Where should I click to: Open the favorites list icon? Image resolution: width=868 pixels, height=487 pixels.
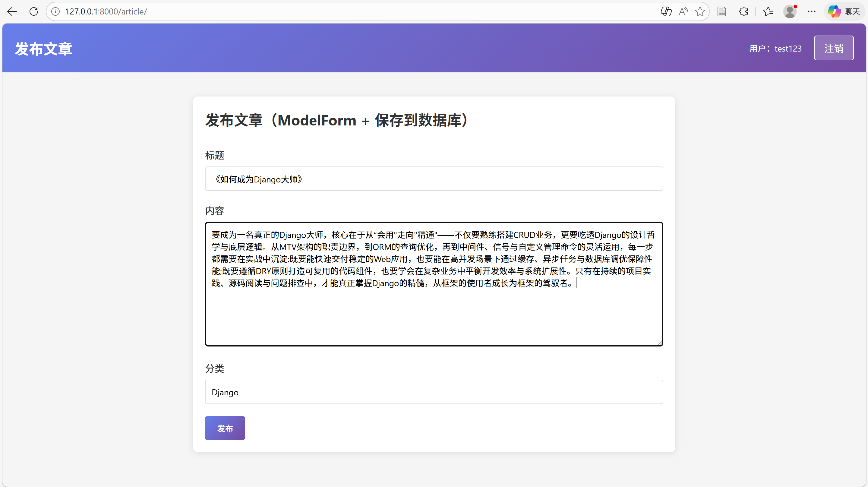pos(768,11)
